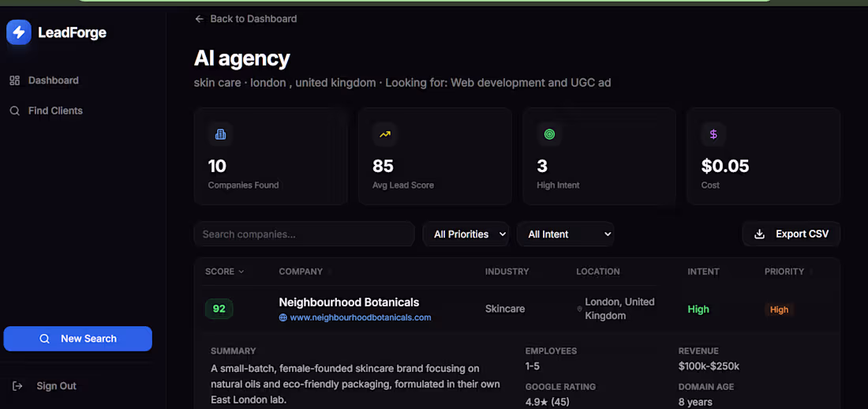Export results with Export CSV button

click(791, 234)
